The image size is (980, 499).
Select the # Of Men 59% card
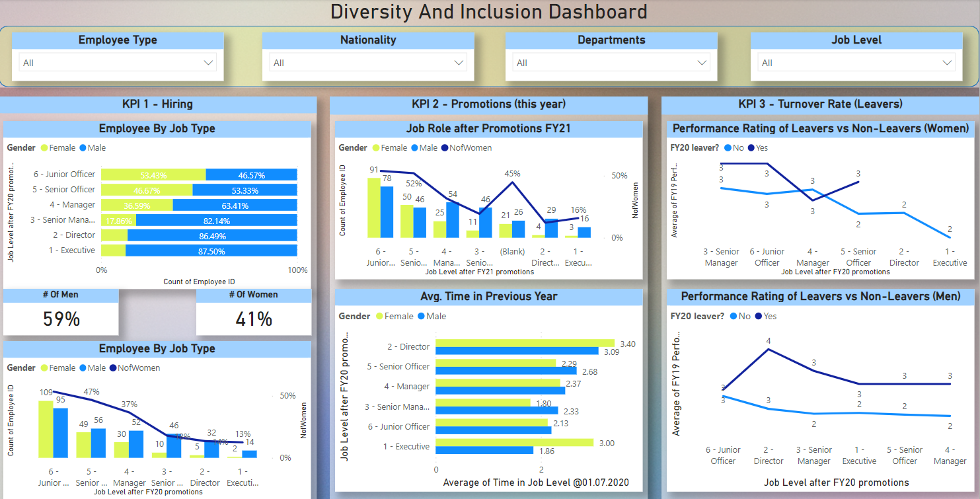pyautogui.click(x=60, y=317)
